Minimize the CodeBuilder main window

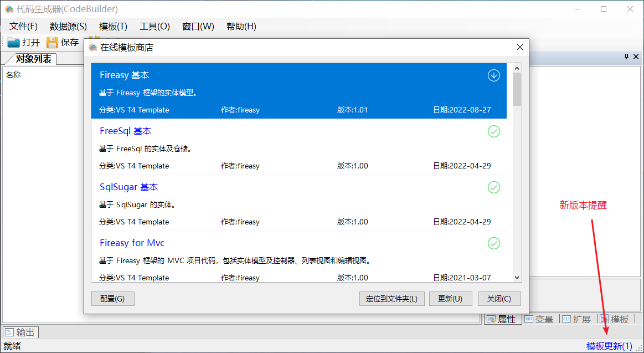(x=578, y=9)
